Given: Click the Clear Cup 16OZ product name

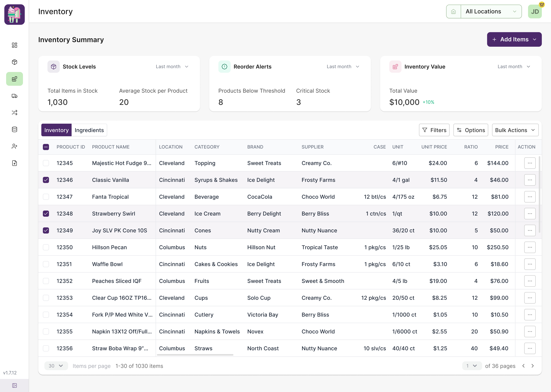Looking at the screenshot, I should point(122,298).
